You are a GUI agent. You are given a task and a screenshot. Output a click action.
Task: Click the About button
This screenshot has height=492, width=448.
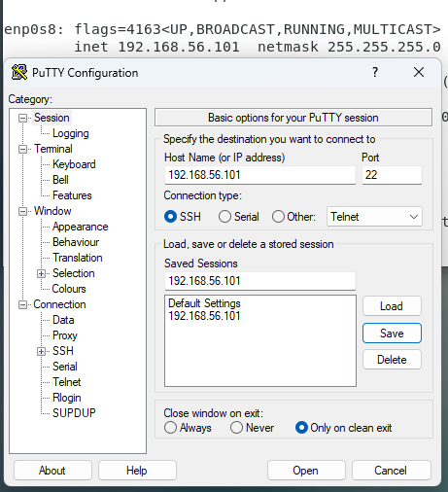pyautogui.click(x=52, y=471)
